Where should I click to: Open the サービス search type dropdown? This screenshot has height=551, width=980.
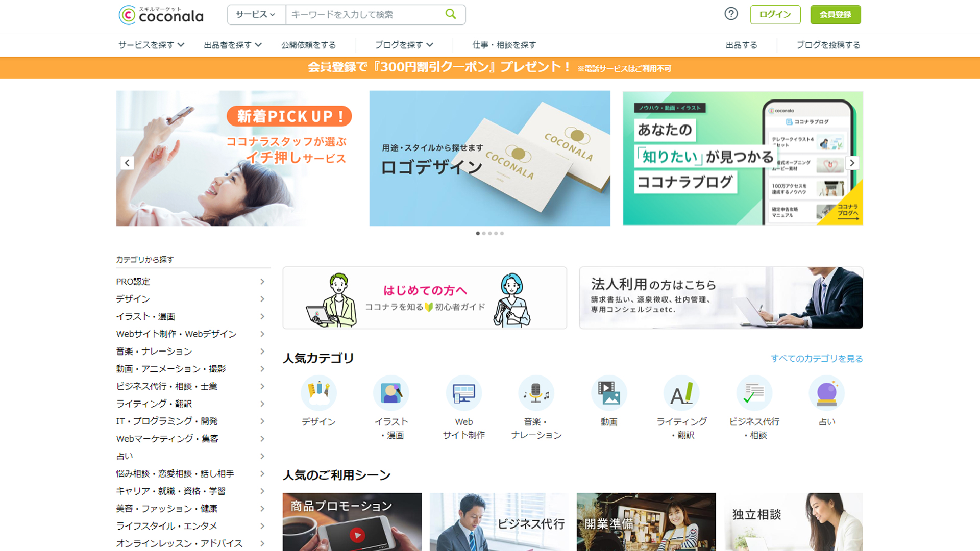pos(256,15)
